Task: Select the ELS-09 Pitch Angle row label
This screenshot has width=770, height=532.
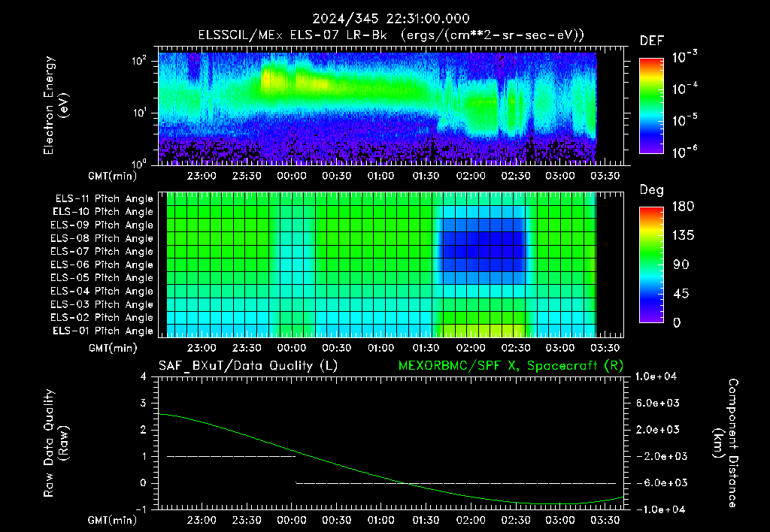Action: coord(102,225)
